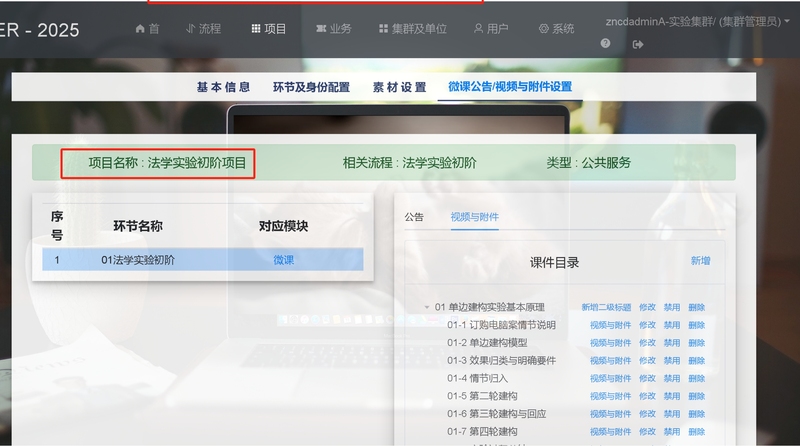Select the 微课公告/视频与附件设置 tab
The width and height of the screenshot is (800, 446).
[x=510, y=87]
